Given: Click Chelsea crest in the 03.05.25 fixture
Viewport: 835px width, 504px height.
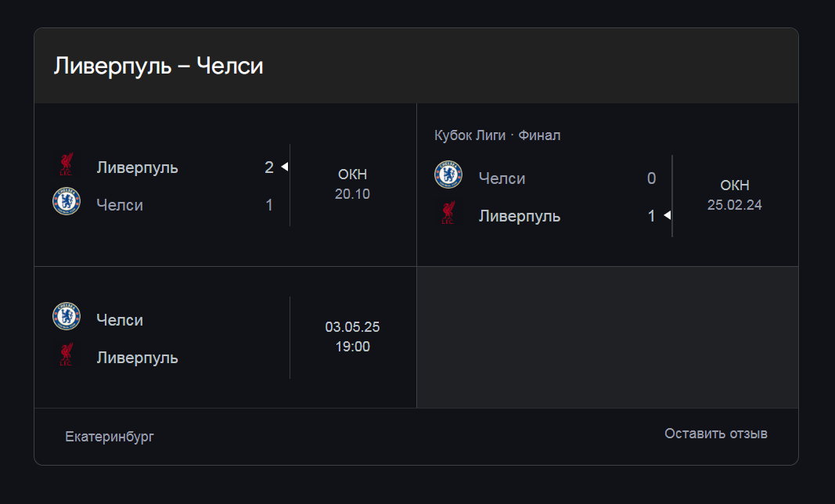Looking at the screenshot, I should 67,316.
